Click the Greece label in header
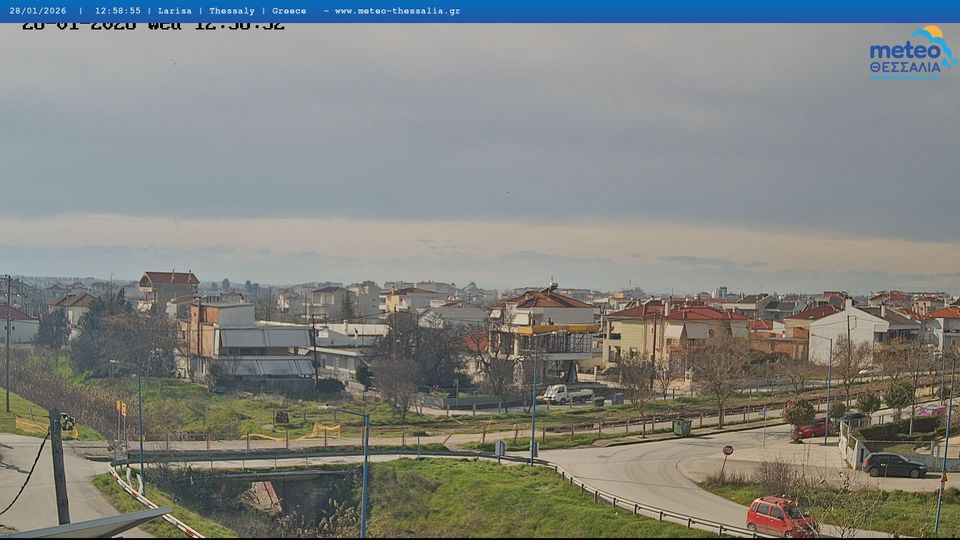This screenshot has height=540, width=960. click(289, 11)
